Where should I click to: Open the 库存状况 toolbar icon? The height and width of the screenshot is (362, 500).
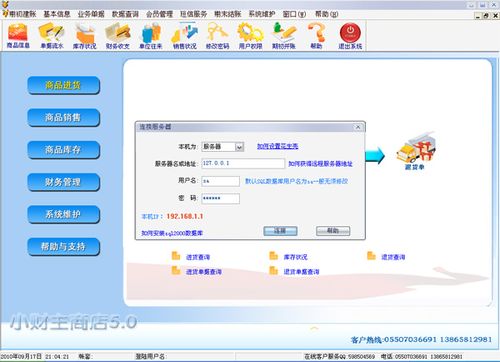click(x=85, y=36)
